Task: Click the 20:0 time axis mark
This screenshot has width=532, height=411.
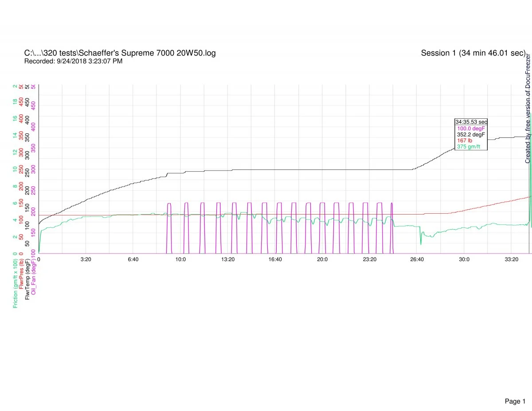Action: point(322,259)
